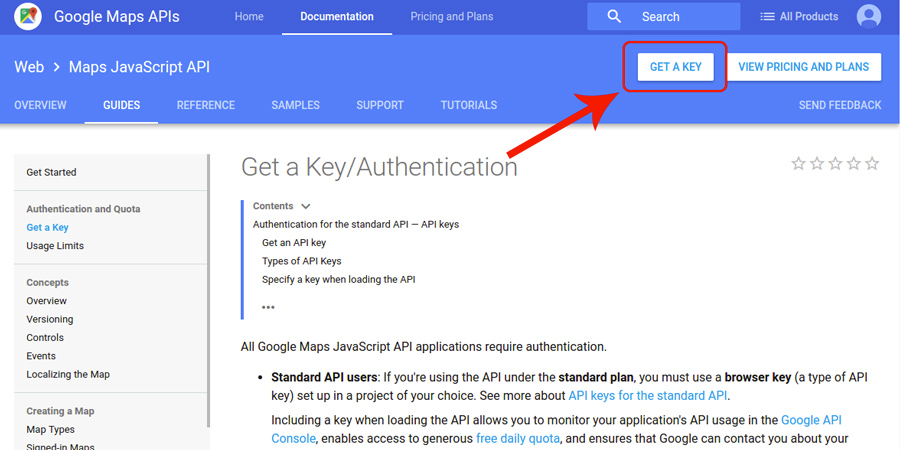Jump to Specify a key when loading

[x=339, y=280]
